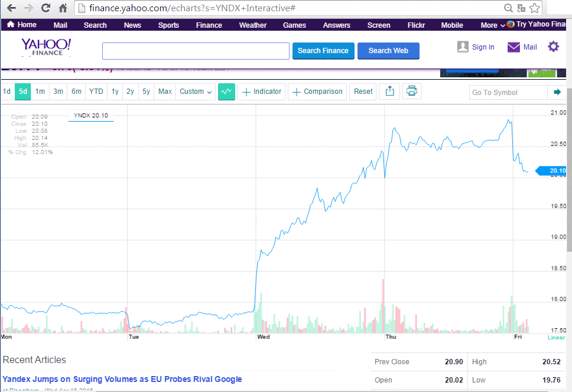Select the 1d time range

tap(6, 92)
